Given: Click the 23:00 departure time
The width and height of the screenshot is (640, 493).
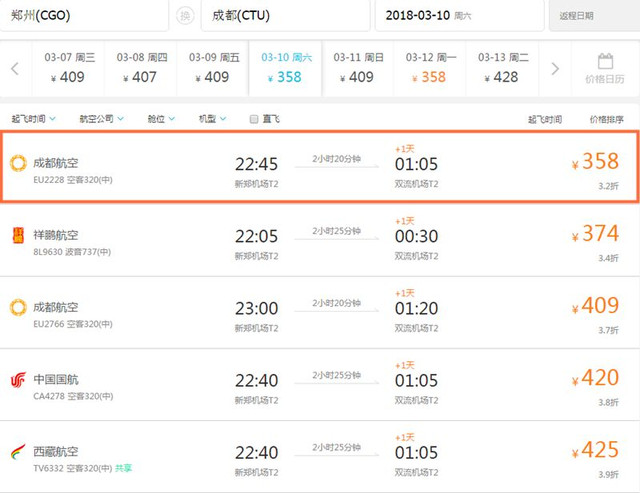Looking at the screenshot, I should tap(256, 309).
